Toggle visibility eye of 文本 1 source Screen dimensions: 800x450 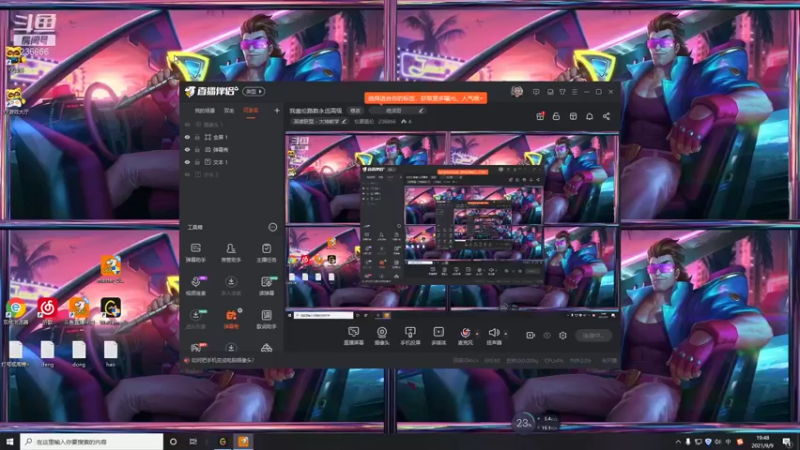point(187,162)
